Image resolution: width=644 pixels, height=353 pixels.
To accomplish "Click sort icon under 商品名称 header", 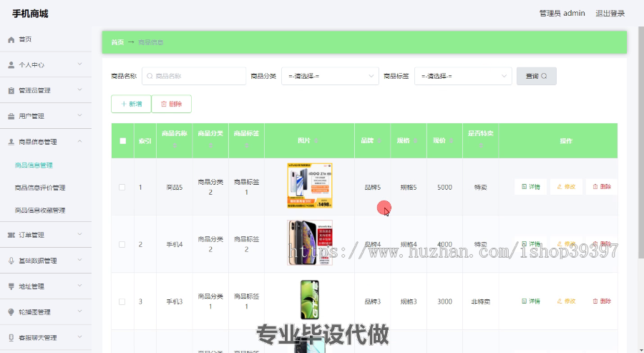I will [x=175, y=145].
